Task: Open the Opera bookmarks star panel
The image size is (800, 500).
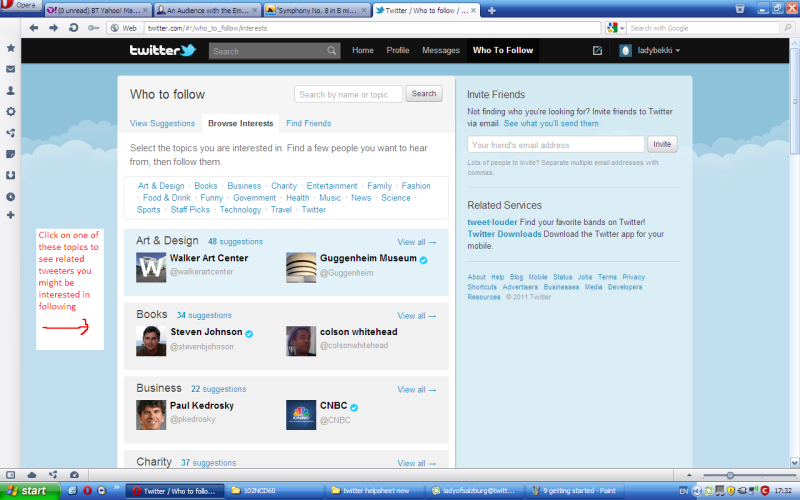Action: coord(10,48)
